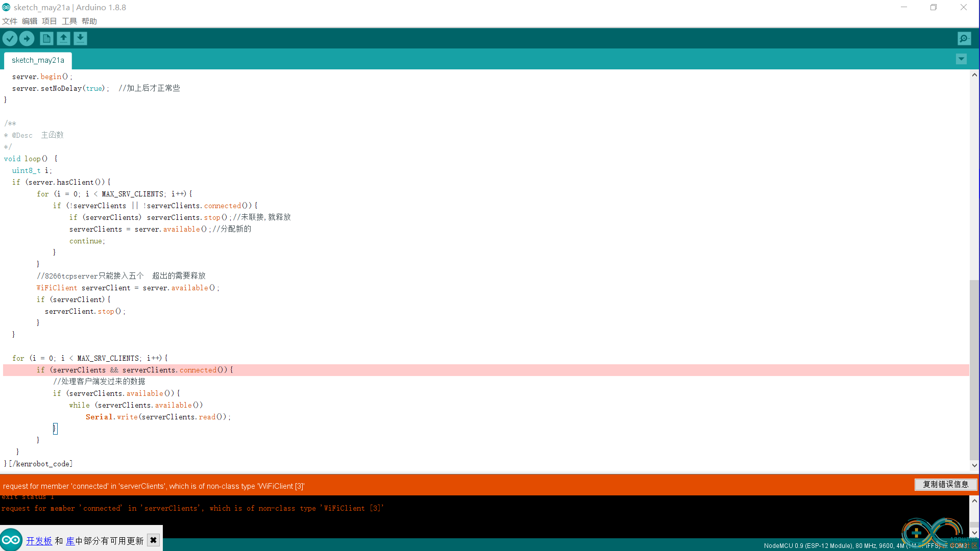Click the '//处理客户端发过来的数据' comment
980x551 pixels.
point(99,382)
